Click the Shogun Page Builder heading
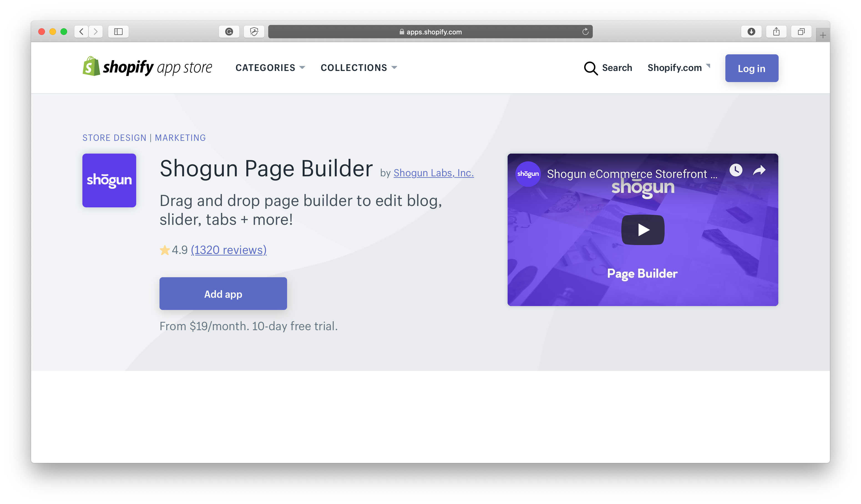The width and height of the screenshot is (861, 504). coord(266,168)
